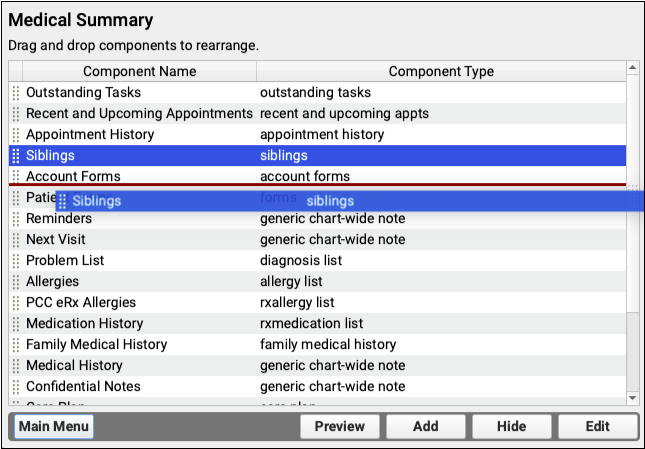Click drag grip beside Confidential Notes

[x=15, y=386]
